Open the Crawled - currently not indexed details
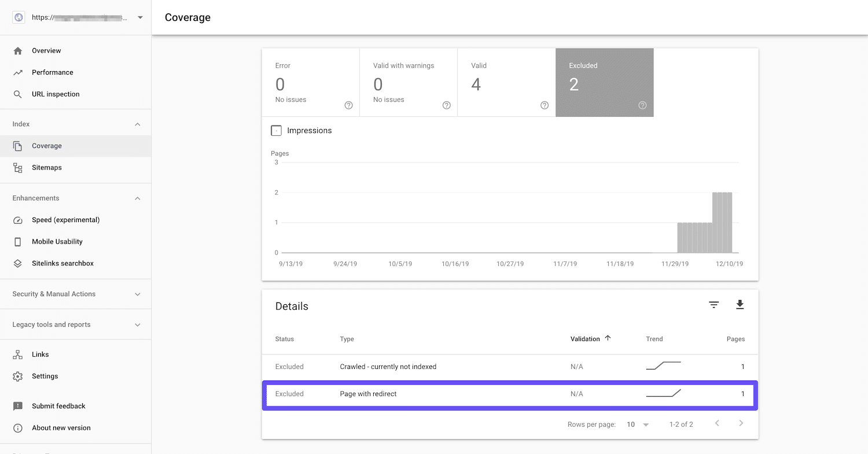 point(388,366)
